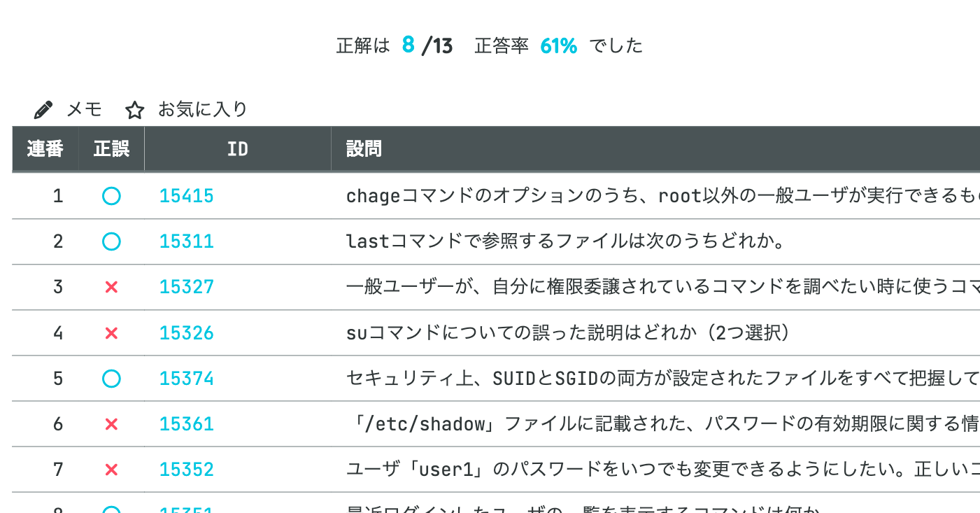Click the incorrect X mark for row 4
980x513 pixels.
pyautogui.click(x=111, y=333)
